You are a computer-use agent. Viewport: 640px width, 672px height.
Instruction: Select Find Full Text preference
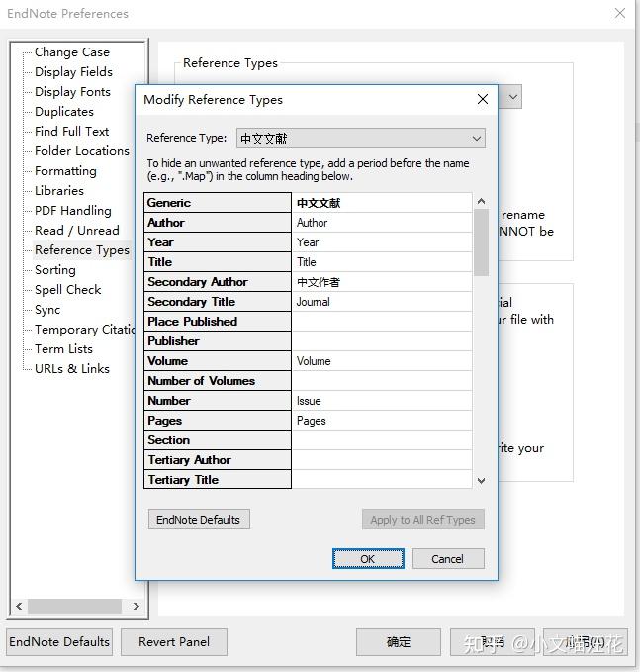(72, 132)
